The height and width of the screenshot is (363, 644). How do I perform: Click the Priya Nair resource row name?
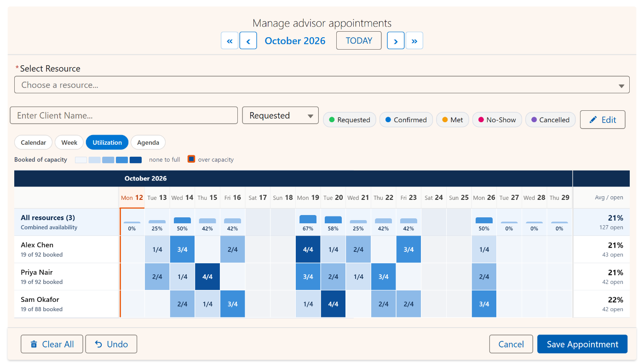point(37,272)
